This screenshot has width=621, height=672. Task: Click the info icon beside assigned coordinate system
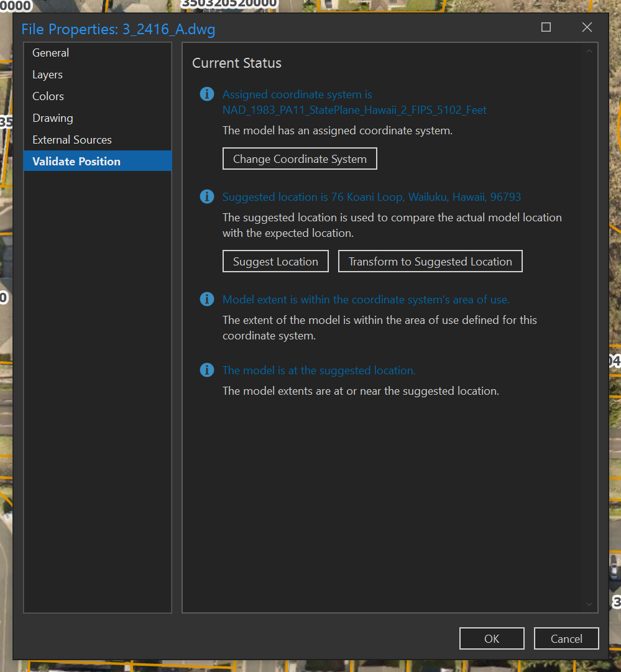(206, 94)
